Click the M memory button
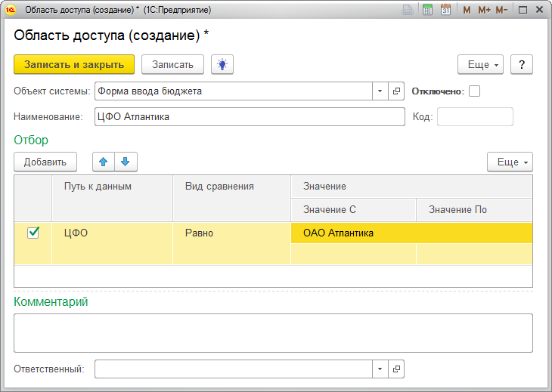Viewport: 552px width, 392px height. coord(466,10)
